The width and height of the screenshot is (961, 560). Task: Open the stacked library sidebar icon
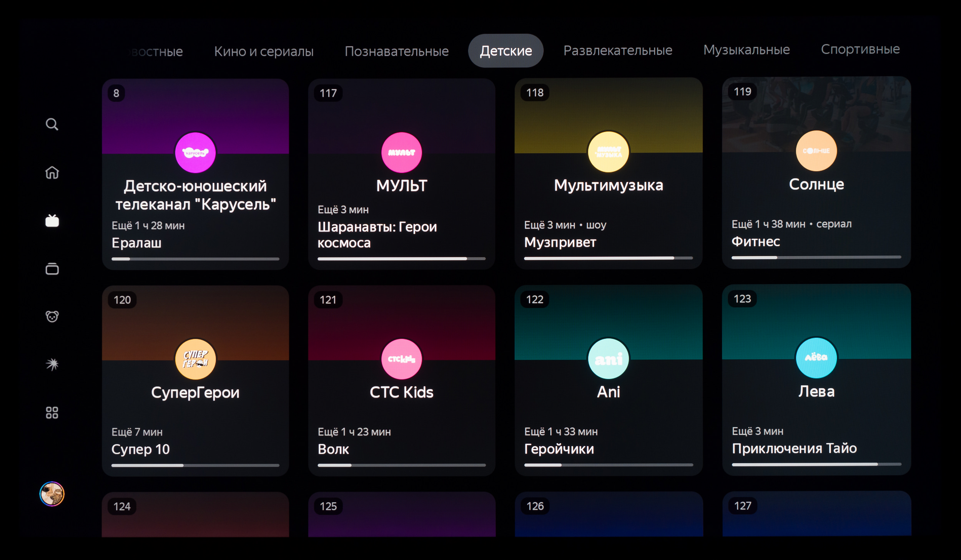tap(52, 268)
